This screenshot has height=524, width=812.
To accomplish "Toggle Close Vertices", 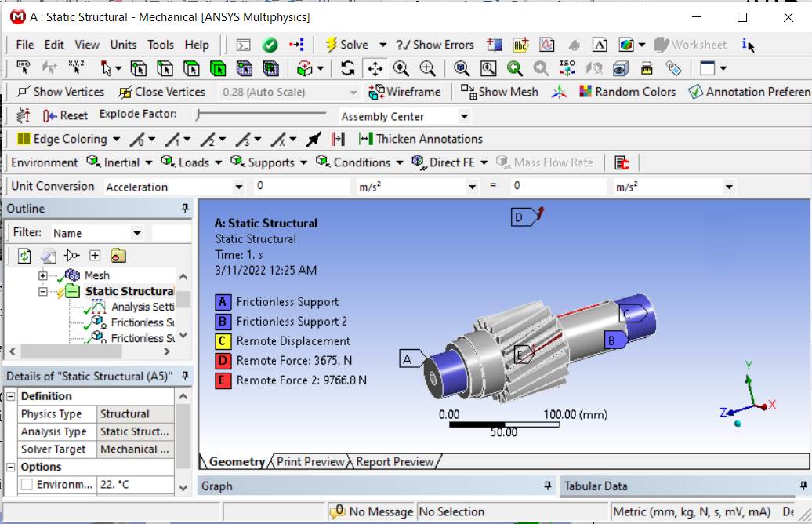I will (162, 93).
